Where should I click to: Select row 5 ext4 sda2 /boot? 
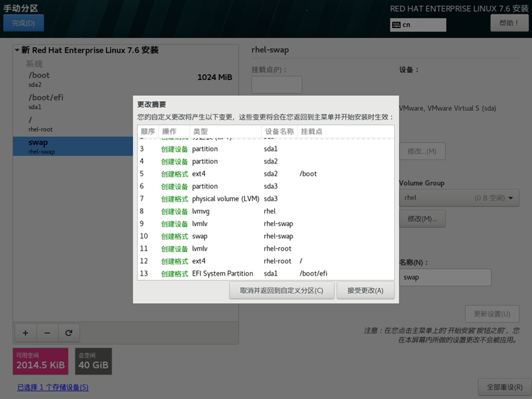point(266,174)
